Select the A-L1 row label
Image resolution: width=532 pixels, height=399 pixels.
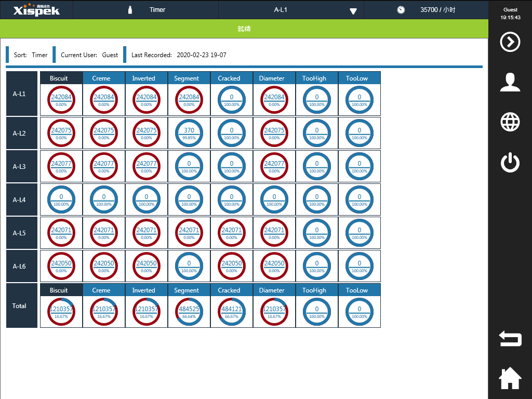point(22,94)
